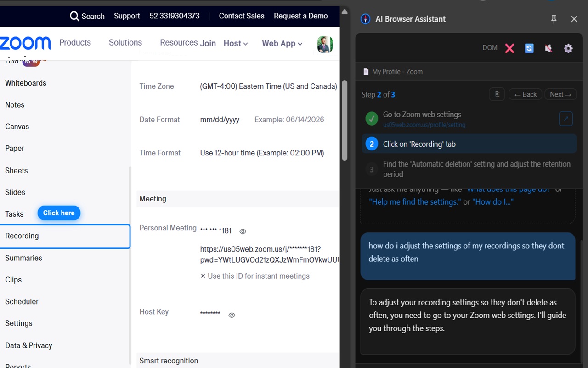
Task: Click the personal meeting URL text
Action: (269, 254)
